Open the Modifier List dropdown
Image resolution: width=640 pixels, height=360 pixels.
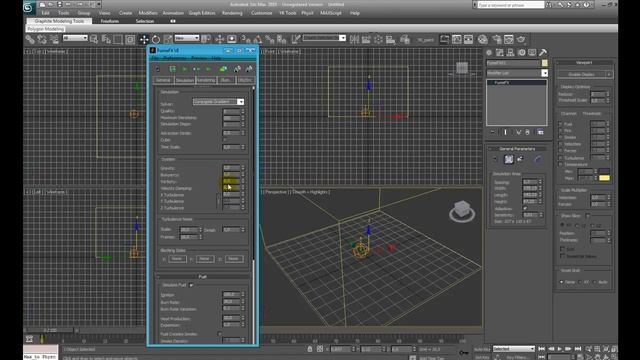click(x=517, y=73)
